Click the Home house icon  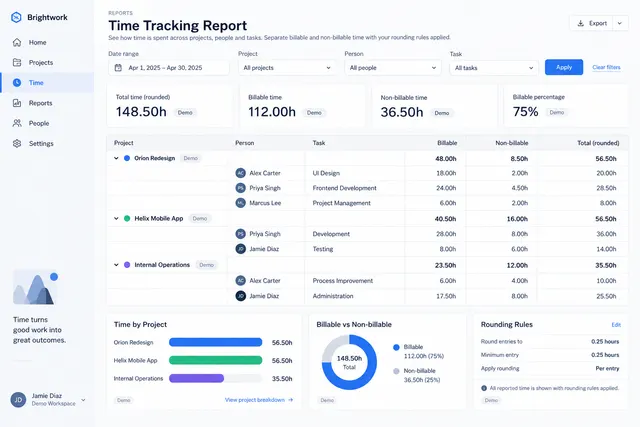pyautogui.click(x=17, y=42)
